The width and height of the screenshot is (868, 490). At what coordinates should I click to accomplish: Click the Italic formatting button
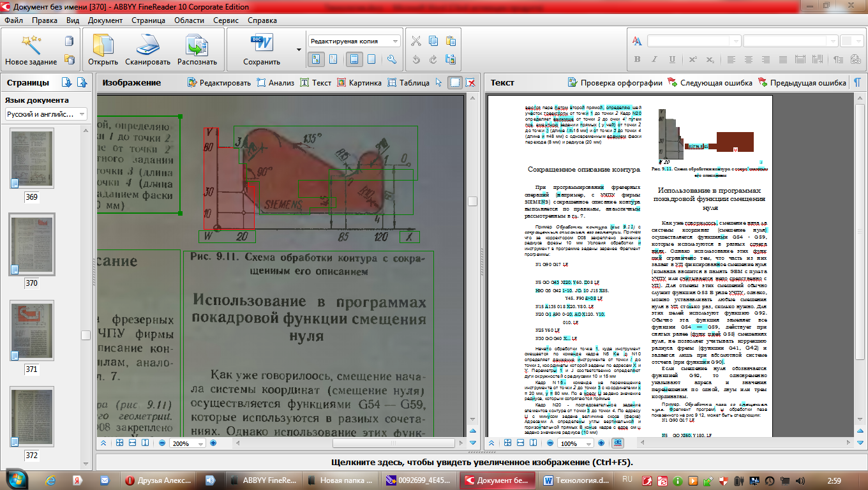coord(654,59)
